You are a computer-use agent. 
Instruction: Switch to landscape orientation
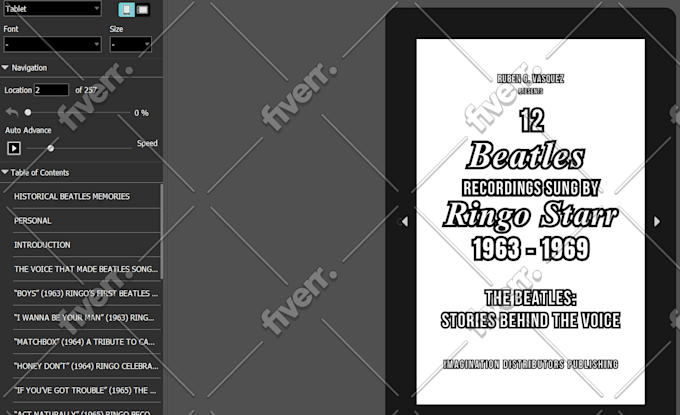142,10
